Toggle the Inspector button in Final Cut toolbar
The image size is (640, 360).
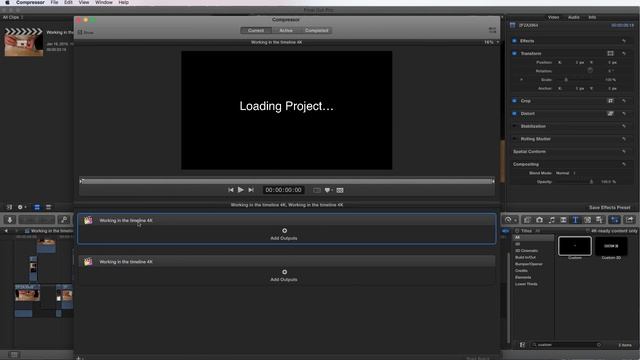click(615, 220)
